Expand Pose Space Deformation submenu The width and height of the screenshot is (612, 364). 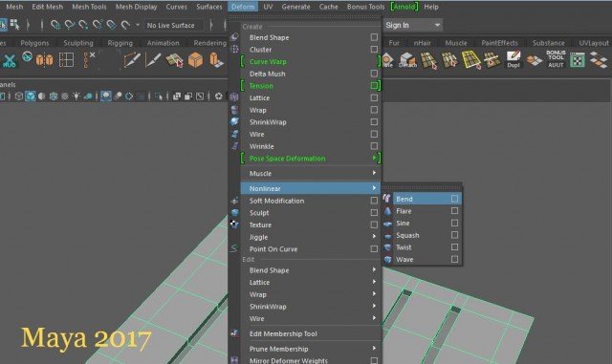(374, 158)
